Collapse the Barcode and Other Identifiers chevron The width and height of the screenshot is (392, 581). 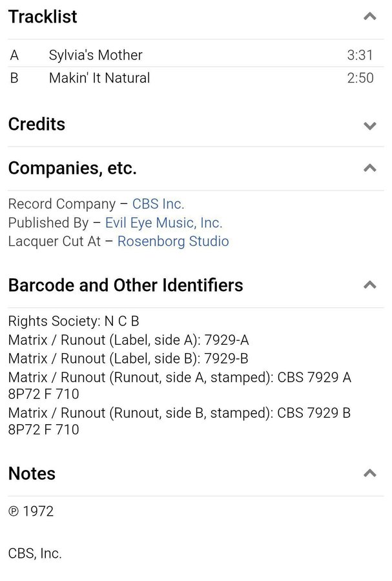pos(370,285)
